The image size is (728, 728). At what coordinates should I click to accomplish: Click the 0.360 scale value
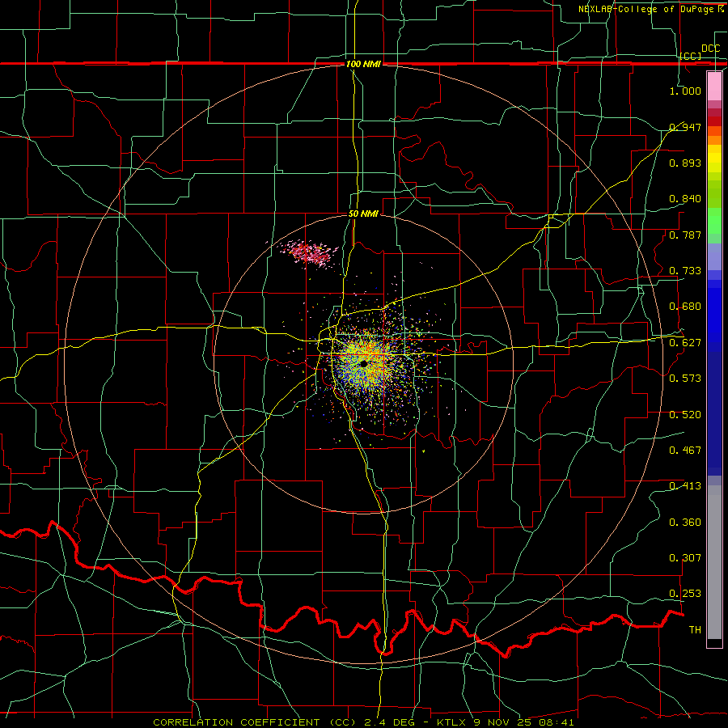point(685,523)
